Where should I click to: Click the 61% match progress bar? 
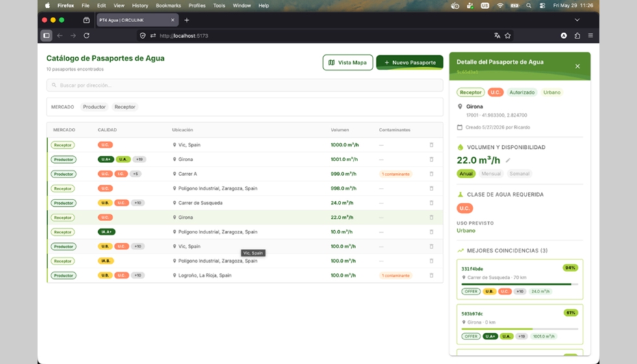[519, 329]
